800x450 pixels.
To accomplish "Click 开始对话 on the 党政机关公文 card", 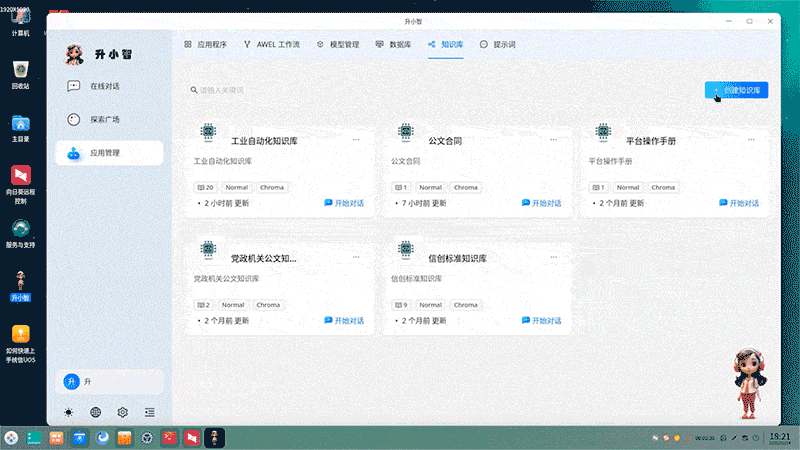I will tap(344, 321).
